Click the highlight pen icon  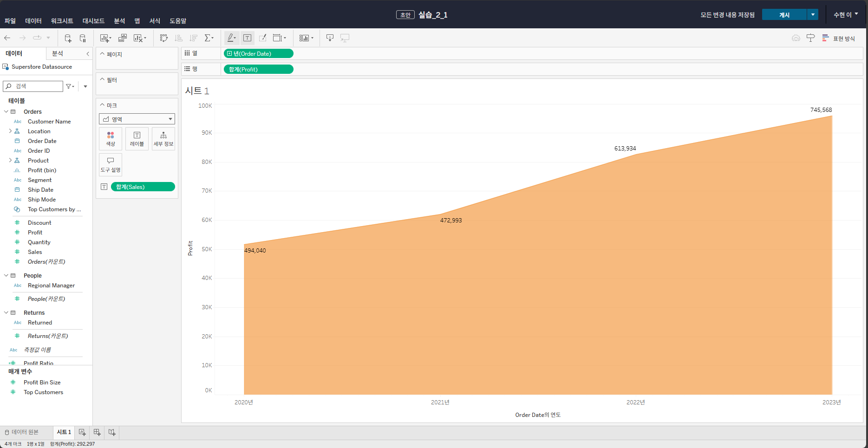click(231, 38)
